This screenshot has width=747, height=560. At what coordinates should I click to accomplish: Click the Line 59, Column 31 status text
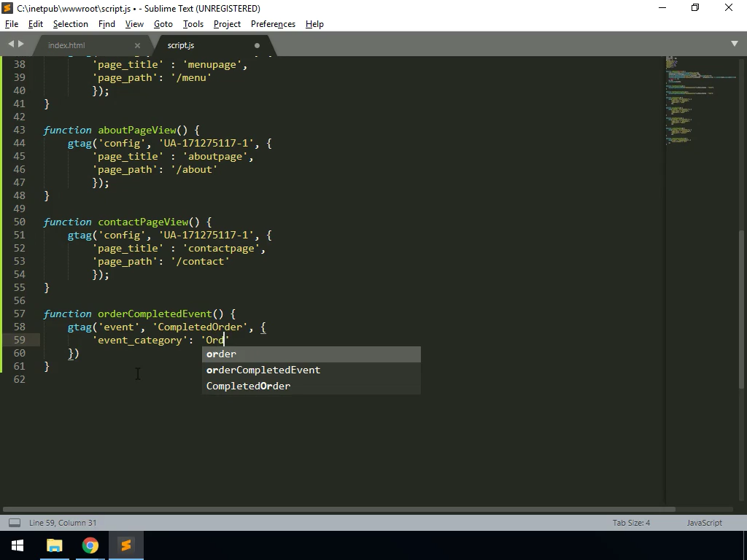point(63,523)
